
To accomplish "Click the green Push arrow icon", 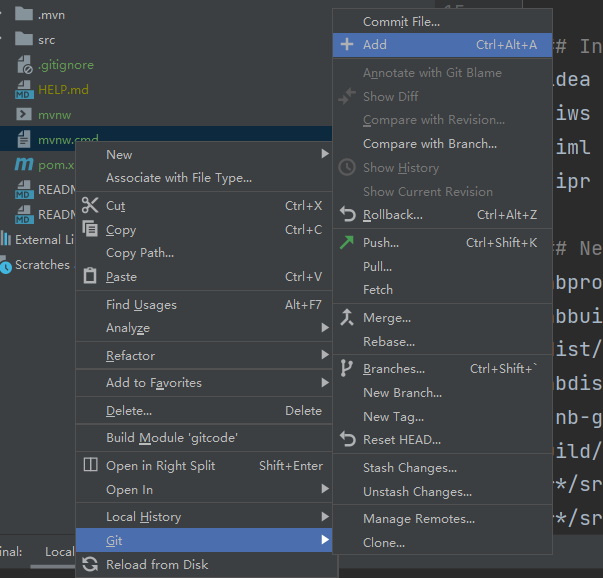I will 347,242.
